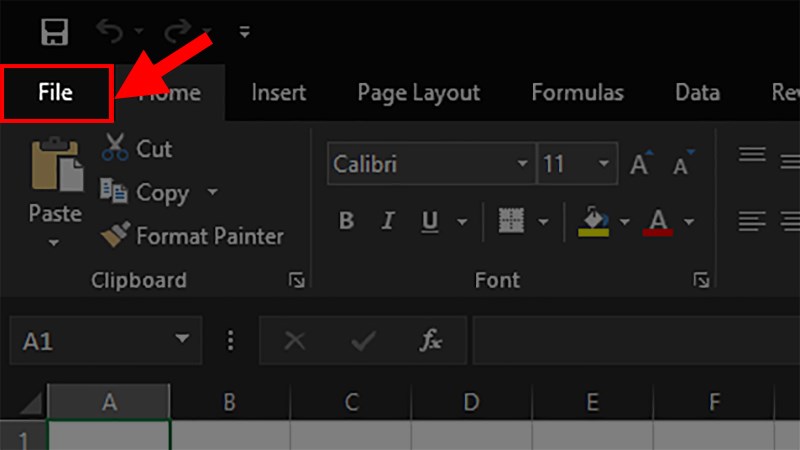Click the Copy button label
The height and width of the screenshot is (450, 800).
pos(162,193)
